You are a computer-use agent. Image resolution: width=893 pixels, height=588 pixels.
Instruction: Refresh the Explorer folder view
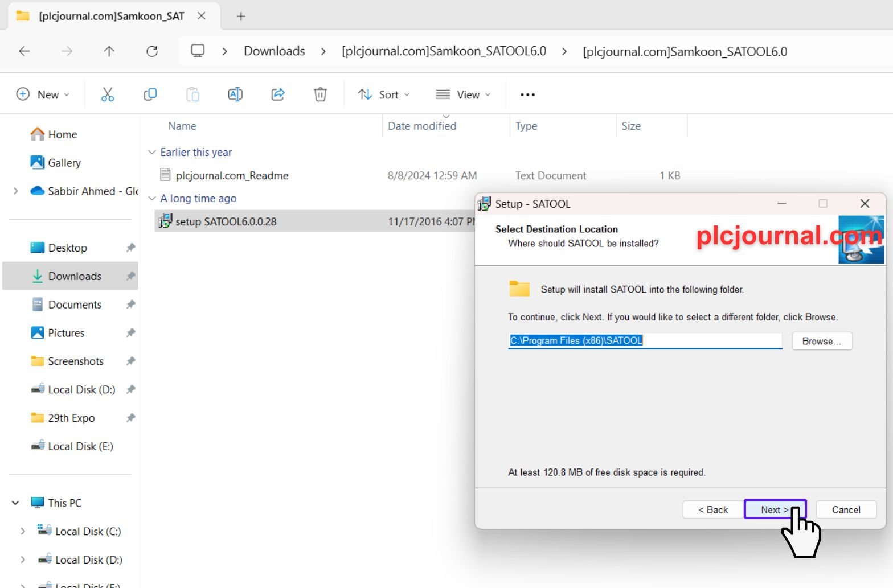coord(152,51)
